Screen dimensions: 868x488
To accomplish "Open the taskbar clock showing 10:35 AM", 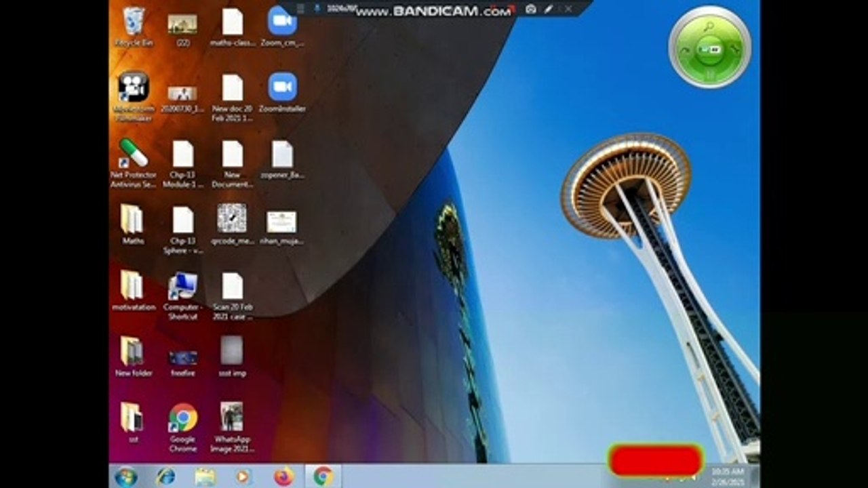I will [x=728, y=476].
